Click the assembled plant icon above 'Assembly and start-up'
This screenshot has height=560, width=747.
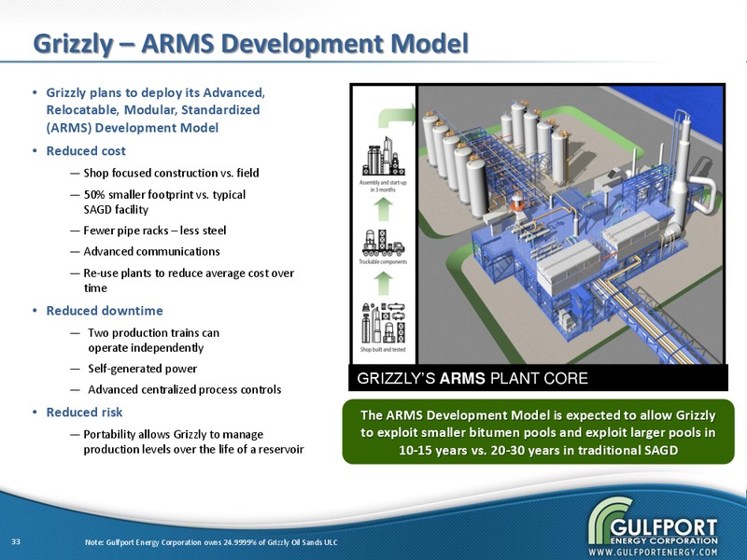point(384,156)
